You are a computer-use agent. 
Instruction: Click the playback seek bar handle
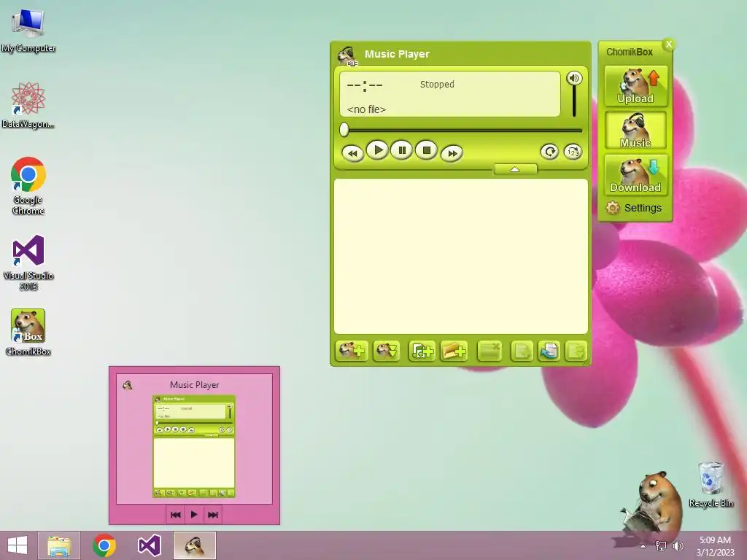[x=344, y=130]
